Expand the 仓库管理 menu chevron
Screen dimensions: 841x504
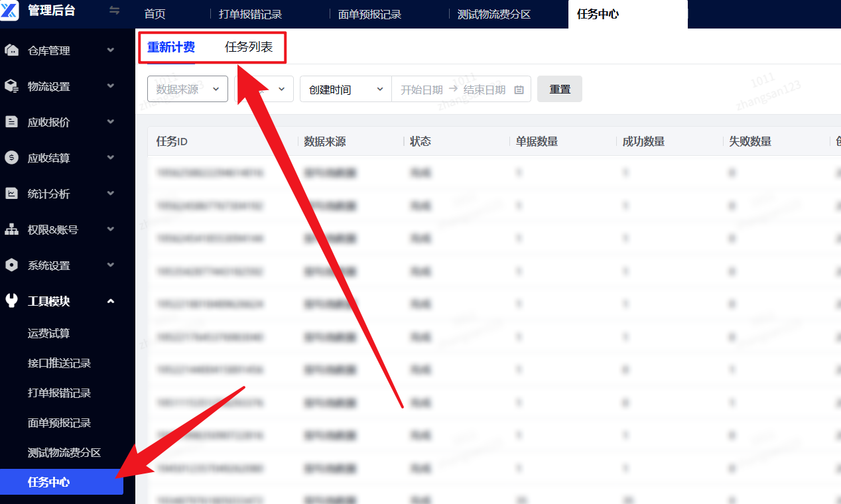(111, 50)
